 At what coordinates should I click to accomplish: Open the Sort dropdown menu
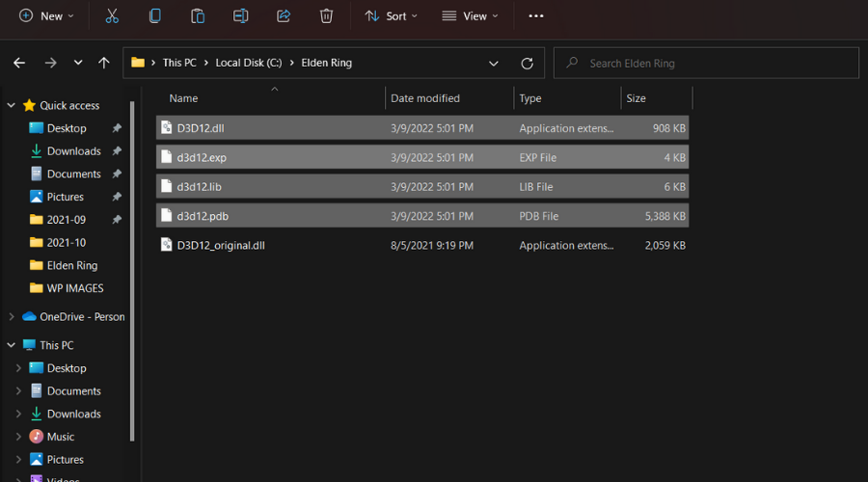pos(391,16)
